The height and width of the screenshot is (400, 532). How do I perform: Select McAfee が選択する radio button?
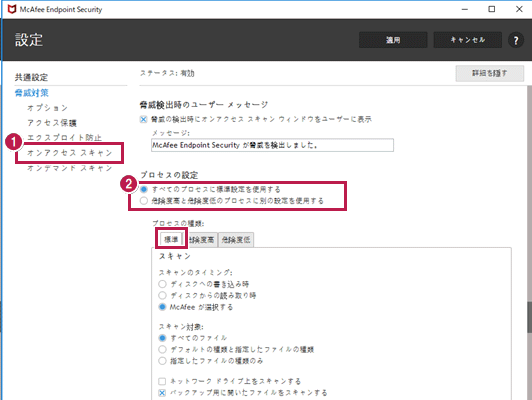163,307
